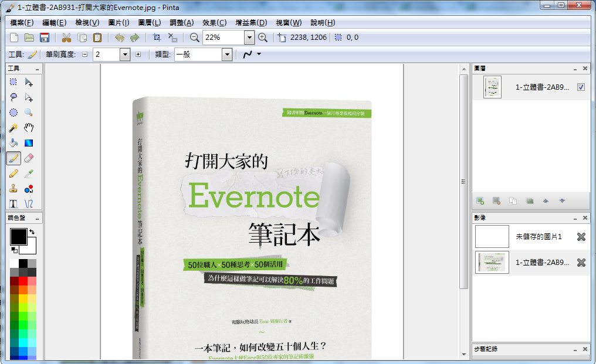Swap primary and secondary colors
The width and height of the screenshot is (596, 364).
pyautogui.click(x=32, y=233)
